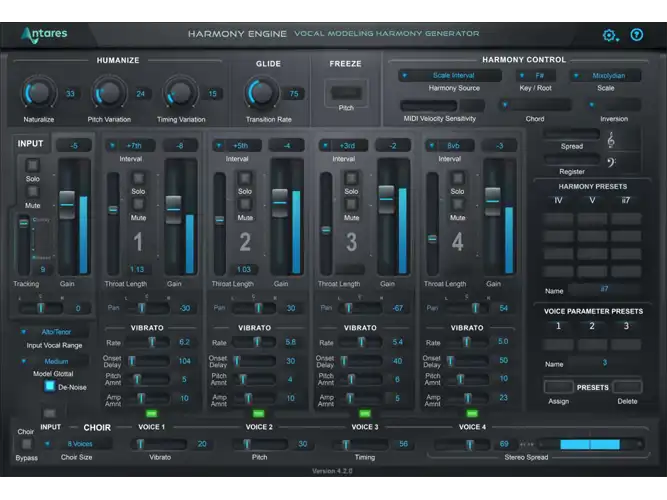Open Model Glottal Medium dropdown
The width and height of the screenshot is (667, 500).
[53, 361]
